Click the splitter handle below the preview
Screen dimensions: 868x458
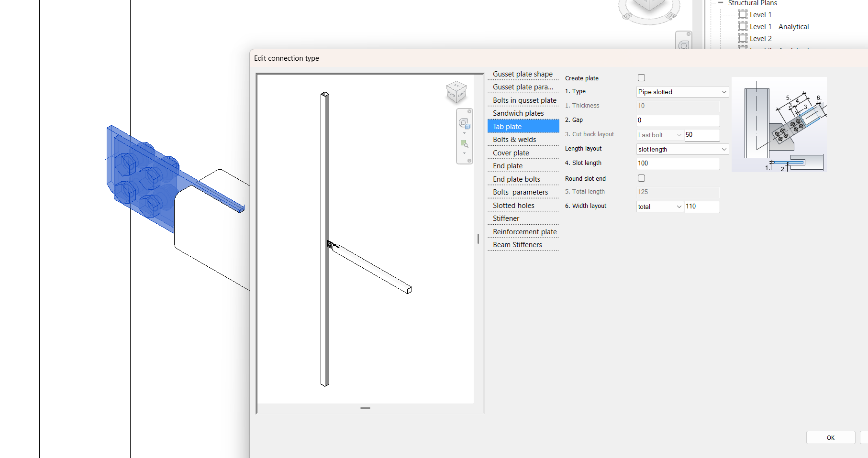366,408
